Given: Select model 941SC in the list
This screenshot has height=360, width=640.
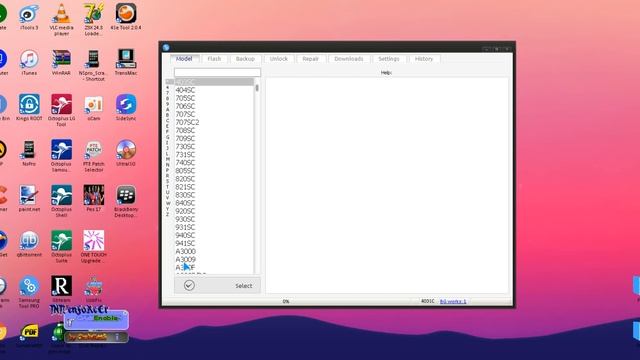Looking at the screenshot, I should pos(185,243).
